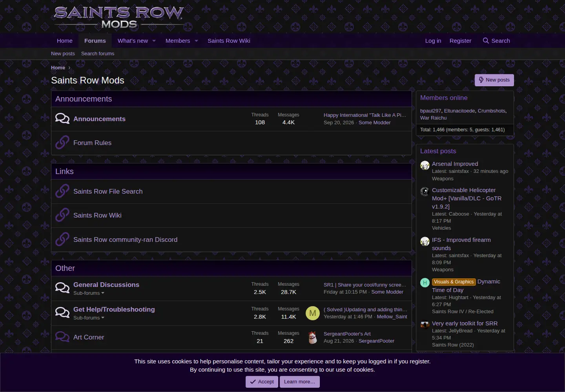Click the community-ran Discord link icon

(62, 240)
